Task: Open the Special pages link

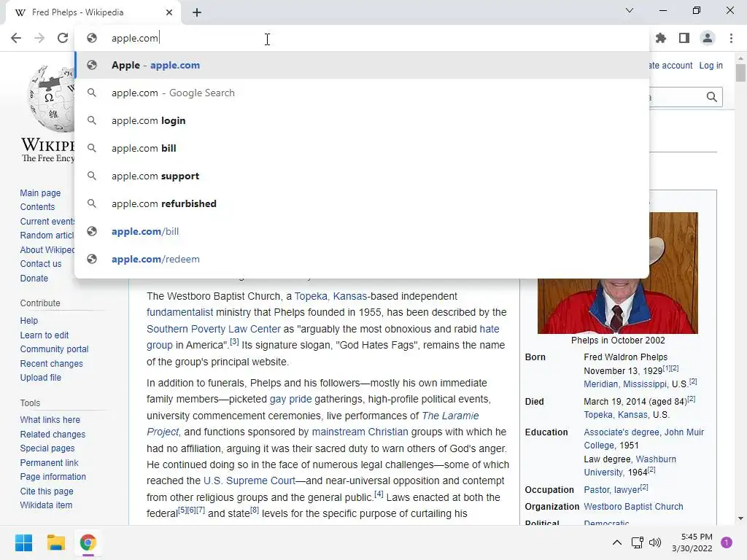Action: tap(47, 448)
